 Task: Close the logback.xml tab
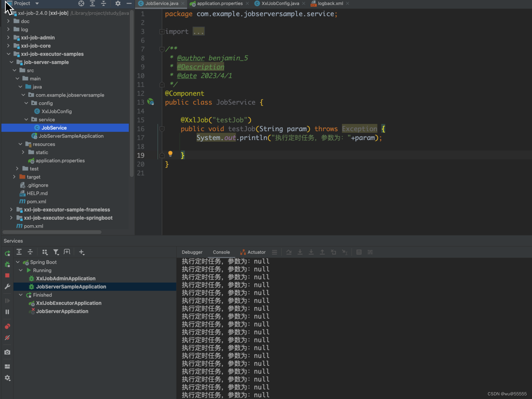(348, 3)
